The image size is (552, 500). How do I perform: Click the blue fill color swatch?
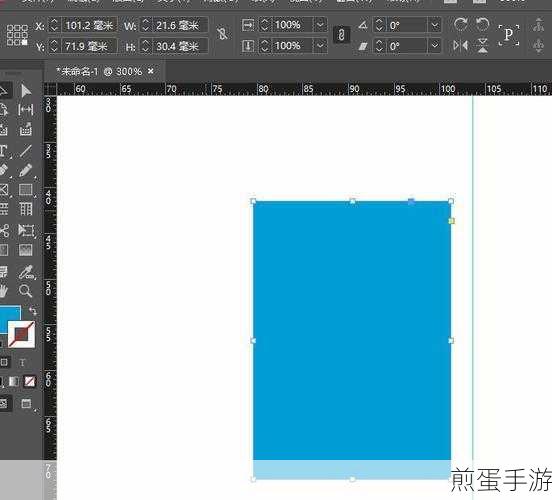7,317
